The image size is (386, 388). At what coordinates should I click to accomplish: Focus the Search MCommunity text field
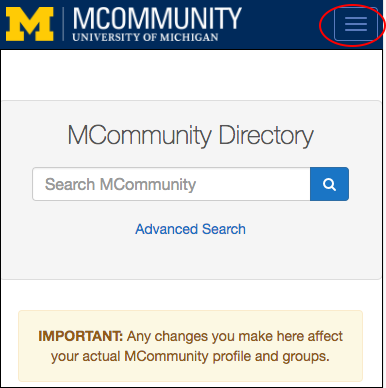coord(171,184)
